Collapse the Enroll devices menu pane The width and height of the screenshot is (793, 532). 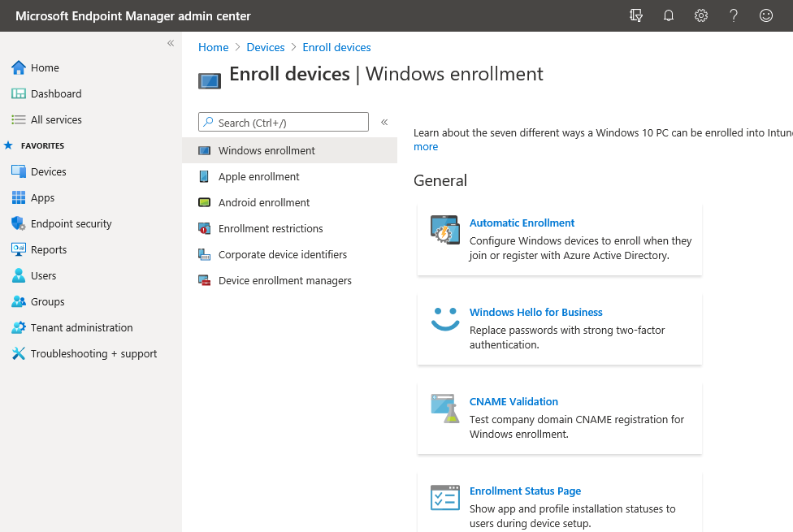click(384, 122)
